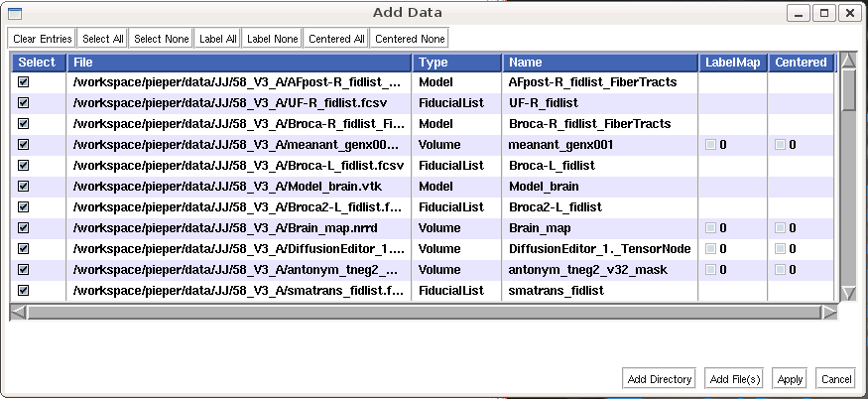Screen dimensions: 868x399
Task: Enable LabelMap checkbox for meanant_genx001
Action: (711, 145)
